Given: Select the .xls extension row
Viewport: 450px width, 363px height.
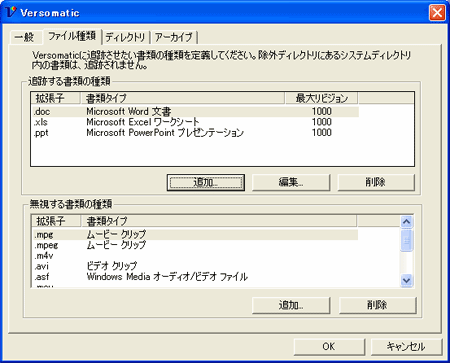Looking at the screenshot, I should point(196,122).
